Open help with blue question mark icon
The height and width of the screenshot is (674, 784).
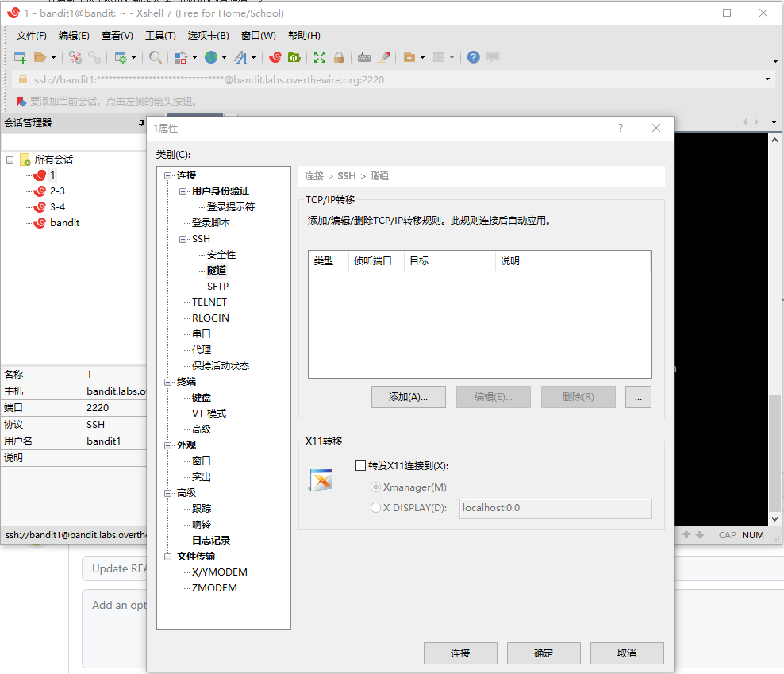click(474, 57)
